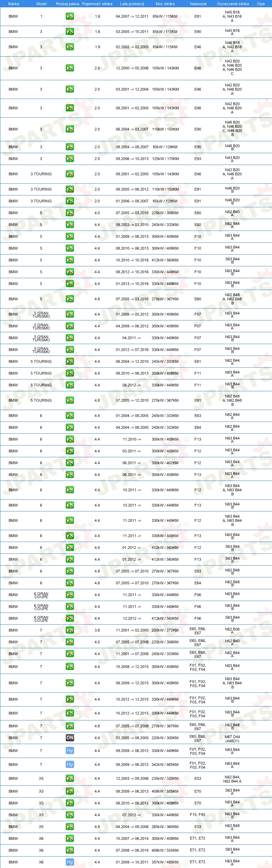272x868 pixels.
Task: Click the Moc silnika column header
Action: [165, 4]
